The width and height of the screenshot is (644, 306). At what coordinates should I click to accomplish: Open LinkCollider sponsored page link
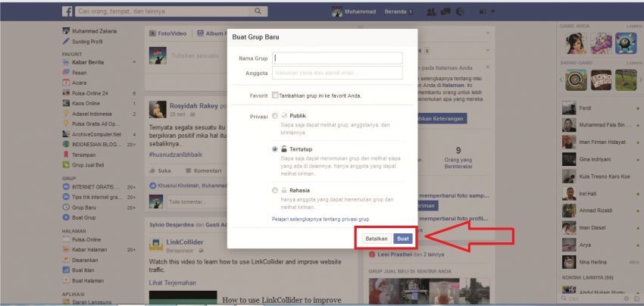pyautogui.click(x=184, y=242)
